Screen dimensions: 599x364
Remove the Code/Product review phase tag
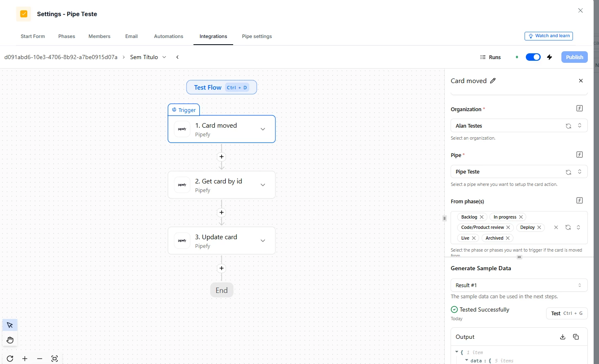pyautogui.click(x=508, y=227)
